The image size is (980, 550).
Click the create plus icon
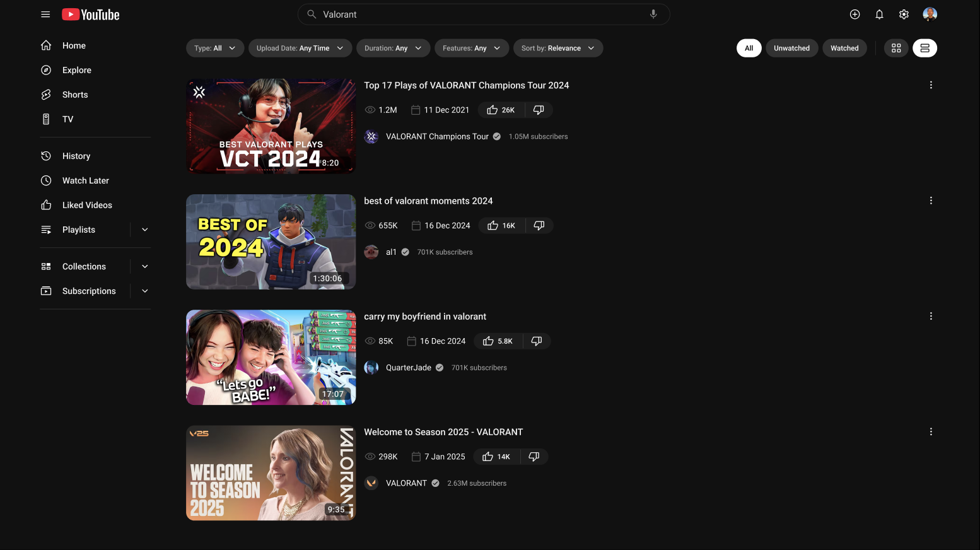coord(855,14)
